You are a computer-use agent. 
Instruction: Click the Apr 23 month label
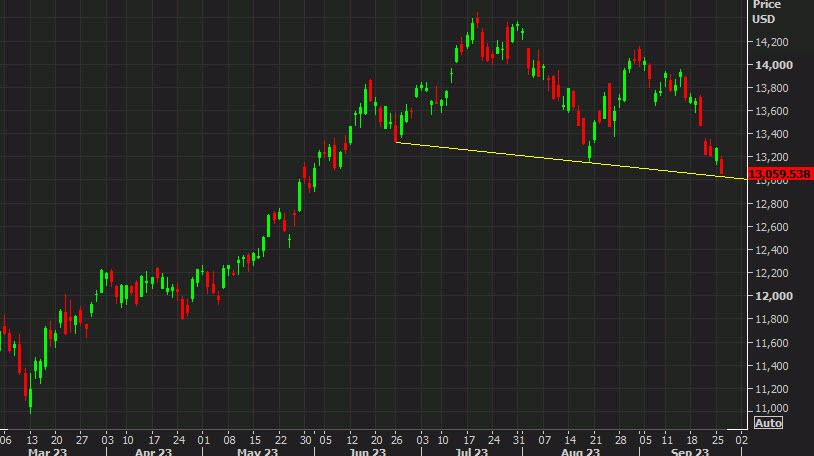[153, 452]
